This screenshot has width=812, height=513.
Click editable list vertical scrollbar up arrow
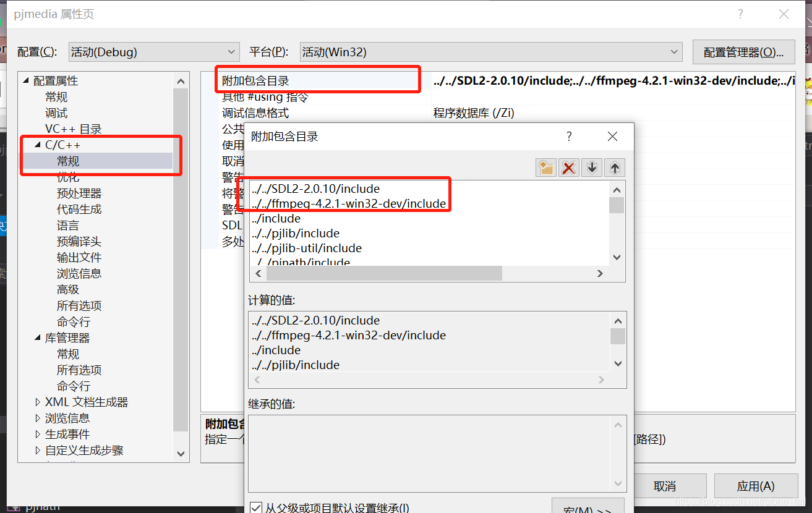coord(617,190)
